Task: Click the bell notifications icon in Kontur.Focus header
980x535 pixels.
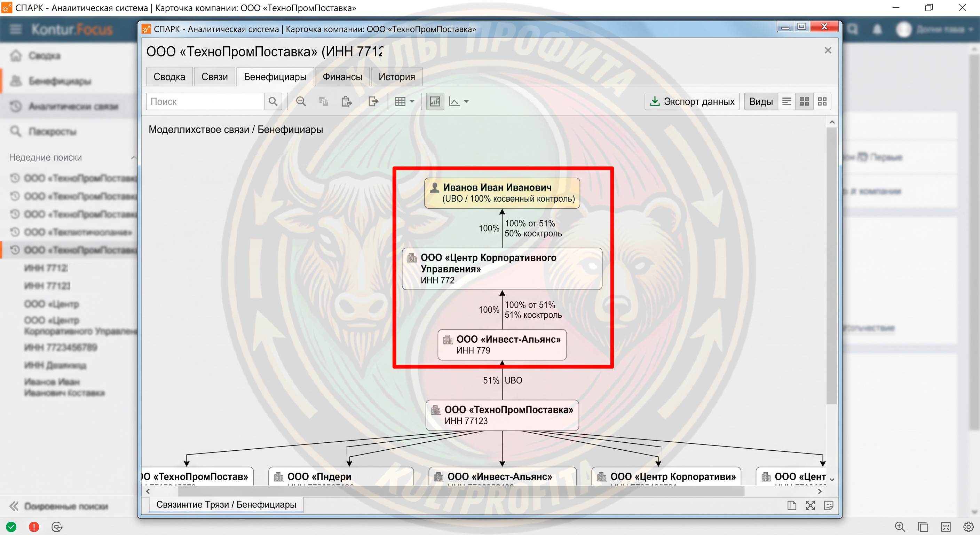Action: tap(878, 29)
